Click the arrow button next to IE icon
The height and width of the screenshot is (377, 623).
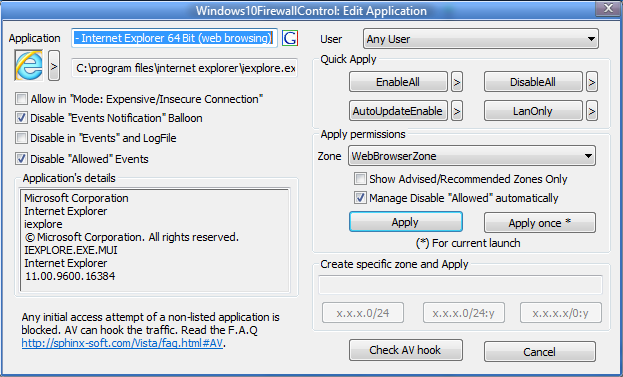click(54, 66)
